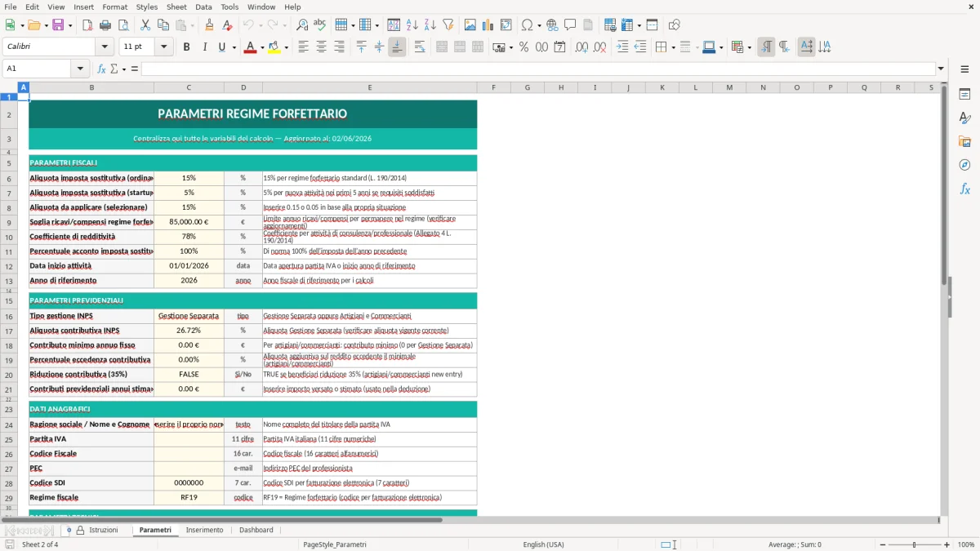Click the PageStyle_Parametri status field
Screen dimensions: 980x551
coord(335,544)
